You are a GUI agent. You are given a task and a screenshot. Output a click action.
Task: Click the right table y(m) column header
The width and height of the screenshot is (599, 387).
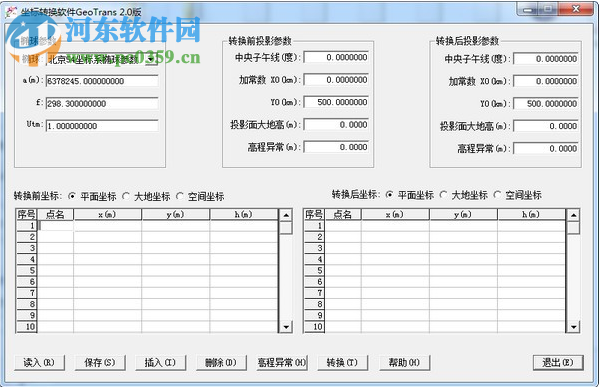point(463,215)
